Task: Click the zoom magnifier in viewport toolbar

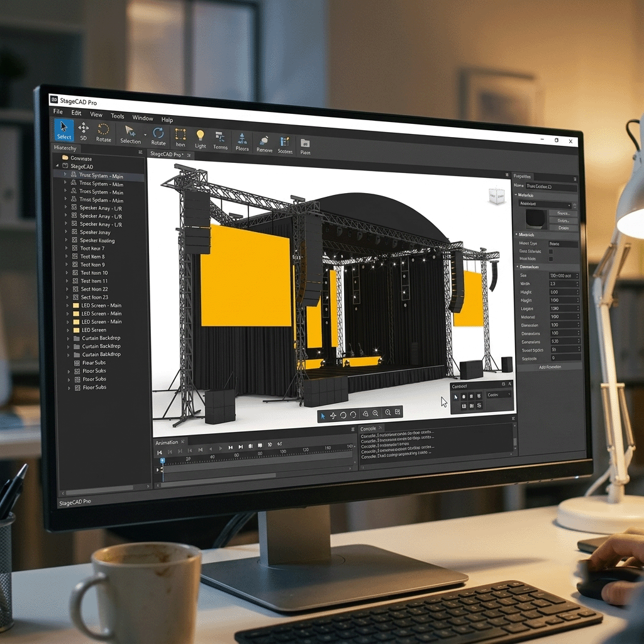Action: click(x=375, y=413)
